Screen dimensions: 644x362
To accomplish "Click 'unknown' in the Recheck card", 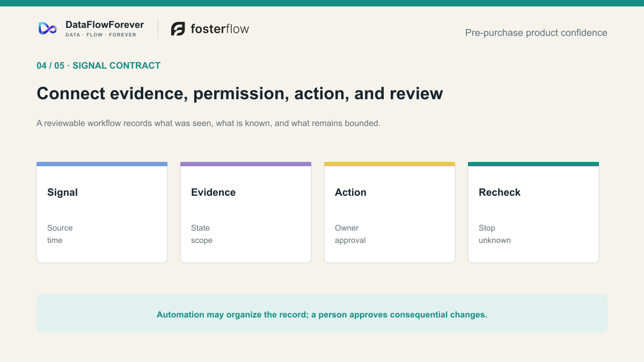I will 495,240.
